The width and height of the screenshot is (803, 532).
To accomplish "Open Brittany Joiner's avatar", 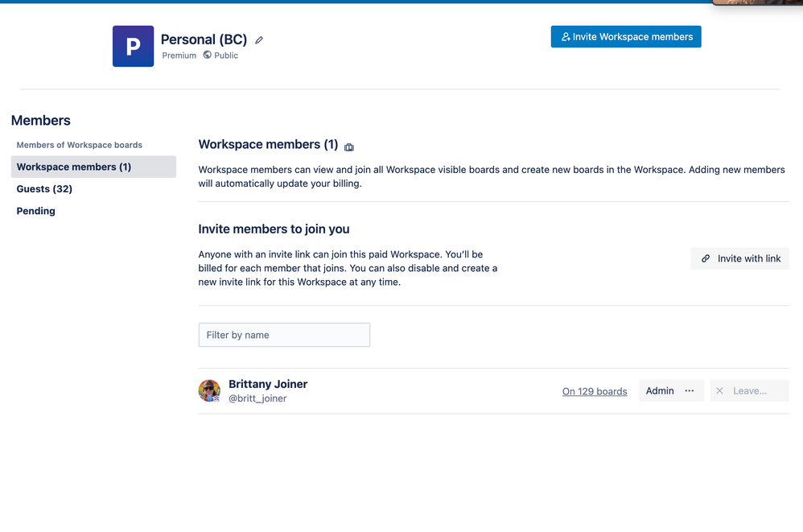I will [x=209, y=390].
